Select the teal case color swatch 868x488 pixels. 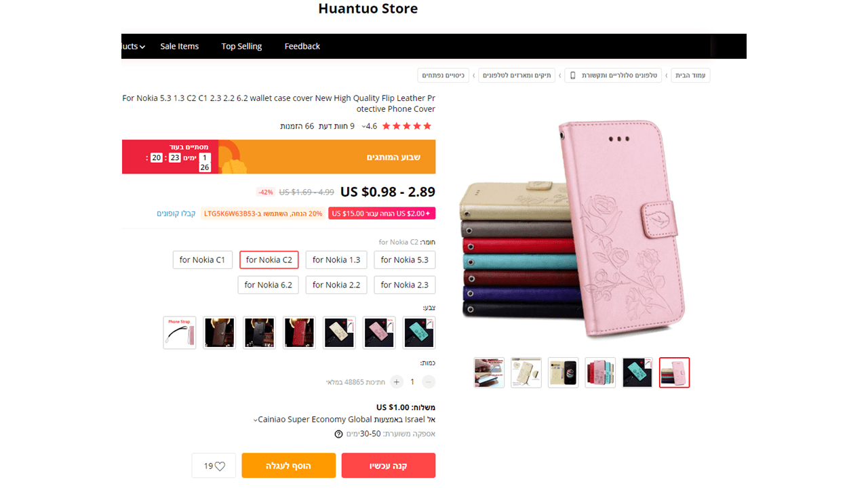[x=418, y=333]
